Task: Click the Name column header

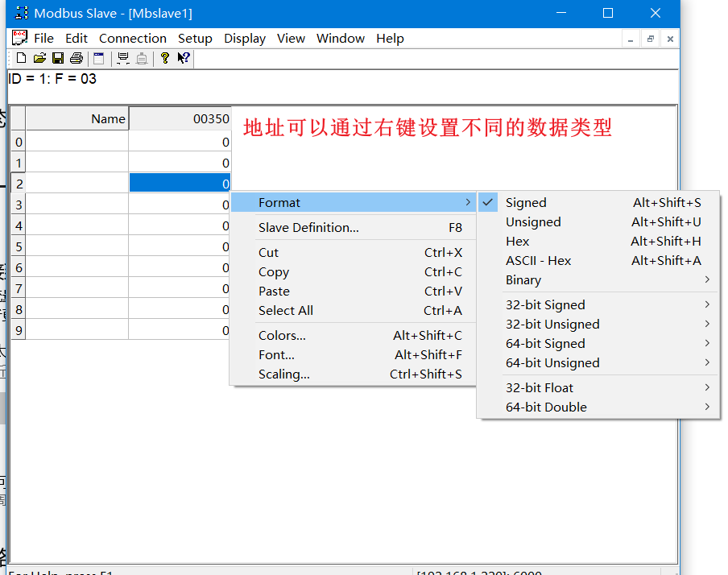Action: pyautogui.click(x=77, y=119)
